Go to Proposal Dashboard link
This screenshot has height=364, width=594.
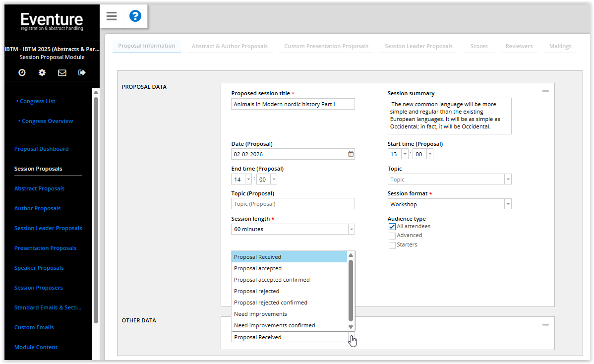pos(41,149)
